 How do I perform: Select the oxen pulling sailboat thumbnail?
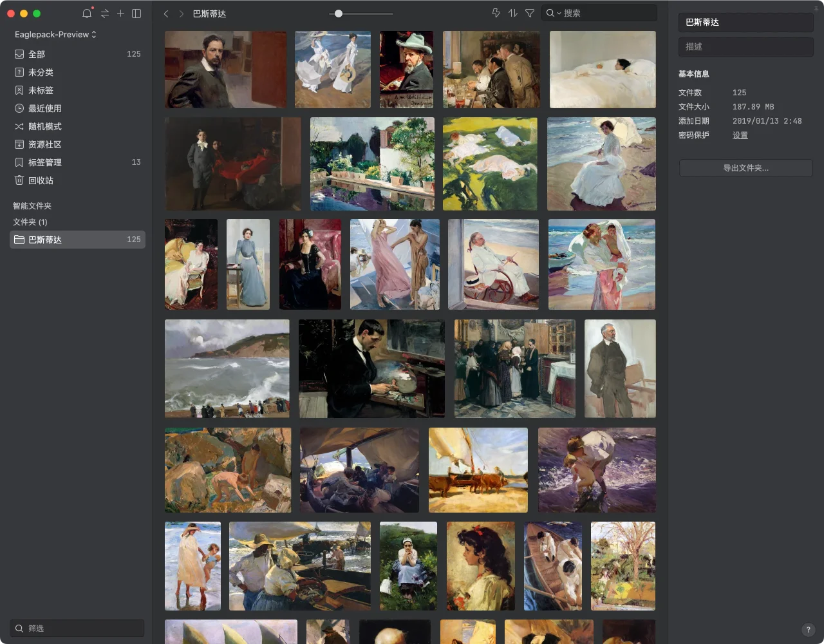[x=478, y=470]
